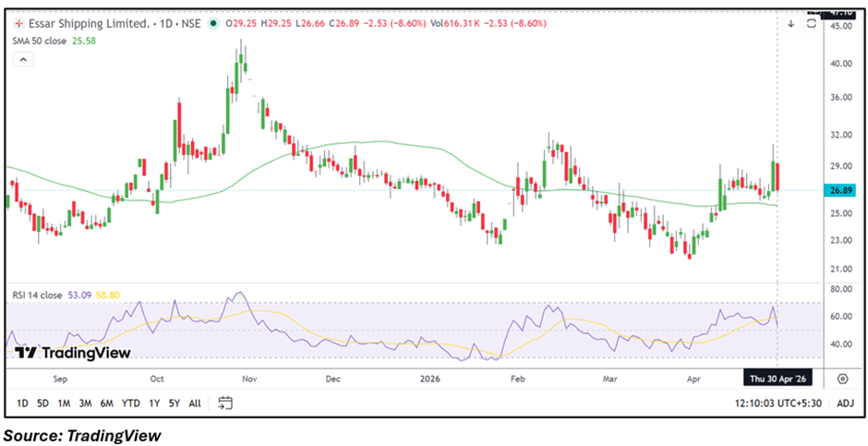
Task: Toggle ADJ adjusted data button
Action: click(x=843, y=403)
